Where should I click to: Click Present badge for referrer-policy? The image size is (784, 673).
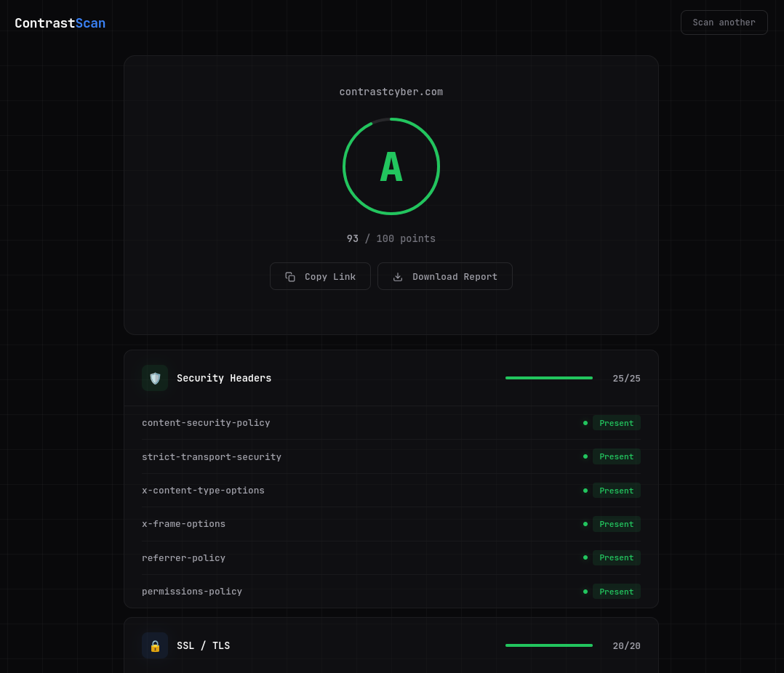coord(617,557)
